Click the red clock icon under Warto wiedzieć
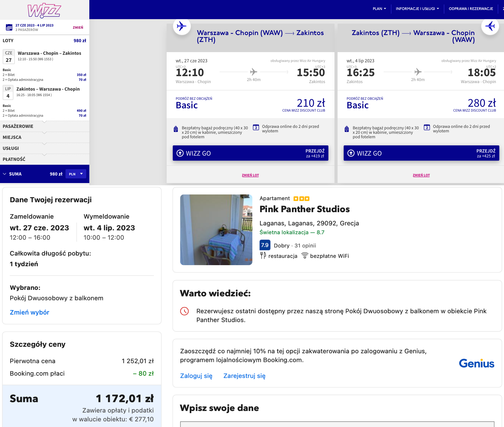Viewport: 504px width, 427px height. (185, 311)
